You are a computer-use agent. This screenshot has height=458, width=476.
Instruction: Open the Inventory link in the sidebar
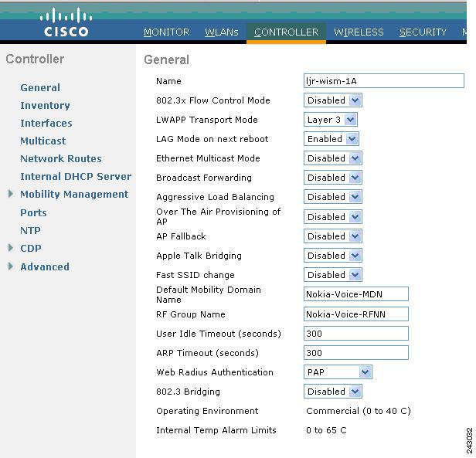click(x=45, y=105)
